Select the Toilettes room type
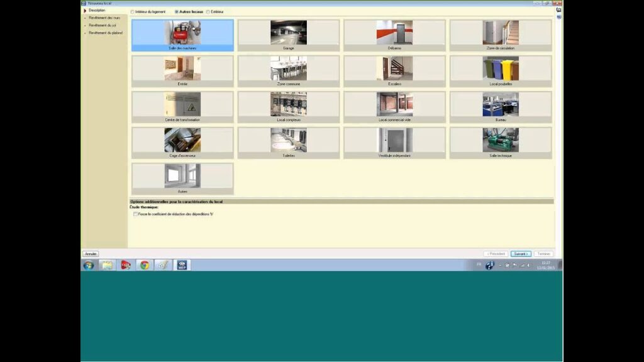The image size is (644, 362). 289,143
